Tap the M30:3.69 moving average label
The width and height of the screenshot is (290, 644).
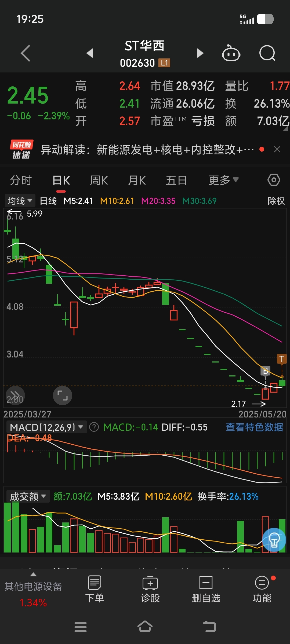[199, 201]
